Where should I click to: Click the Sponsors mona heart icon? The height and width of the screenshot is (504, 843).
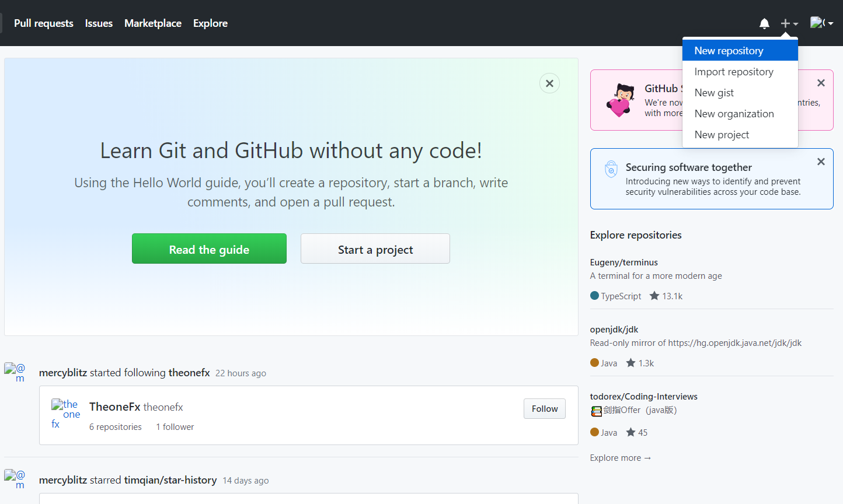620,100
